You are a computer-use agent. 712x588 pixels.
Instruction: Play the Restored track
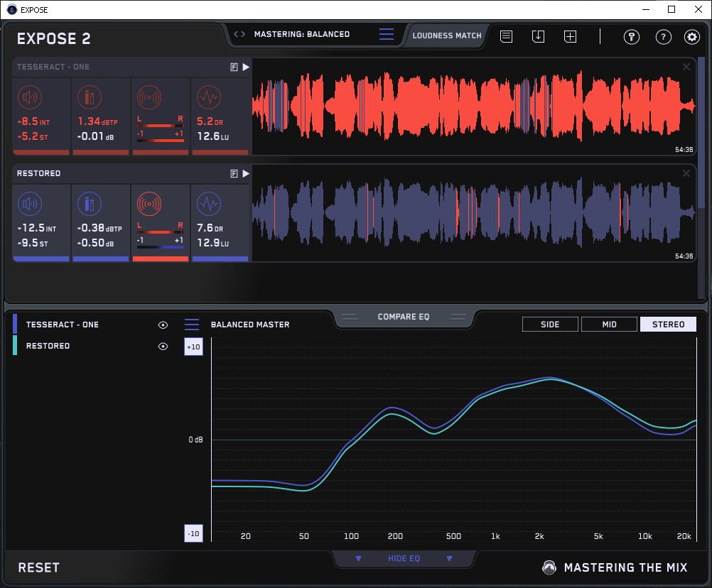(246, 173)
